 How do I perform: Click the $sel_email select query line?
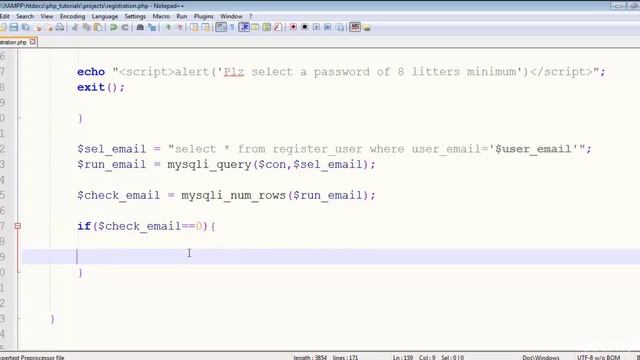coord(334,149)
